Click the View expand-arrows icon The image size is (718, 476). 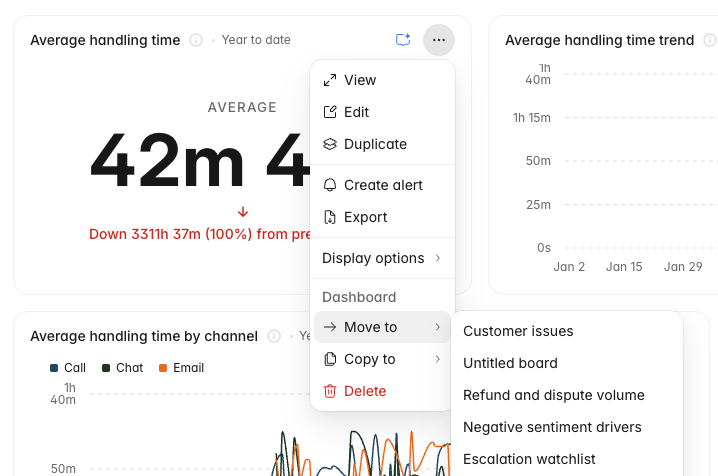[330, 80]
